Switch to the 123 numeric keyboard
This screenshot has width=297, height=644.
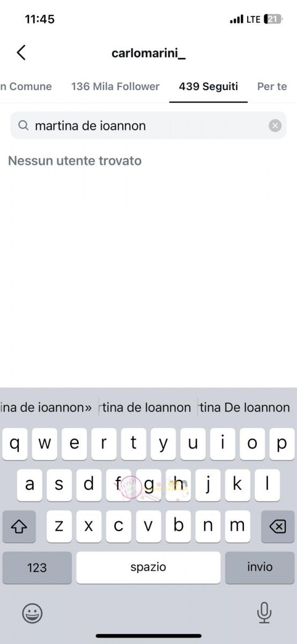pos(37,568)
